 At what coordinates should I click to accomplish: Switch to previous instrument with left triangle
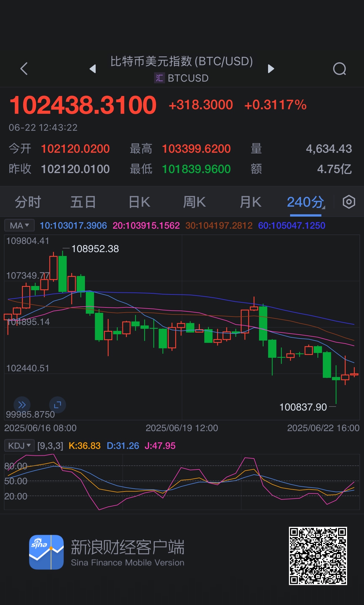[x=93, y=69]
